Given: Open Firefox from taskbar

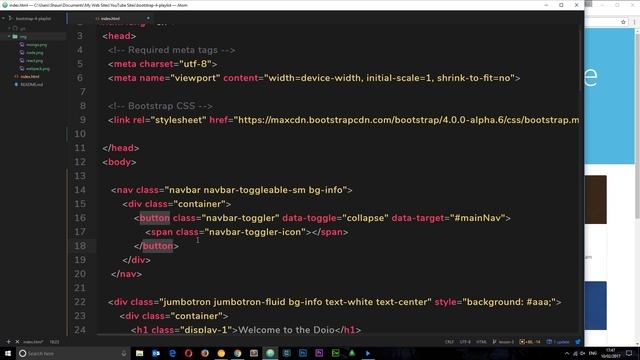Looking at the screenshot, I should 205,353.
